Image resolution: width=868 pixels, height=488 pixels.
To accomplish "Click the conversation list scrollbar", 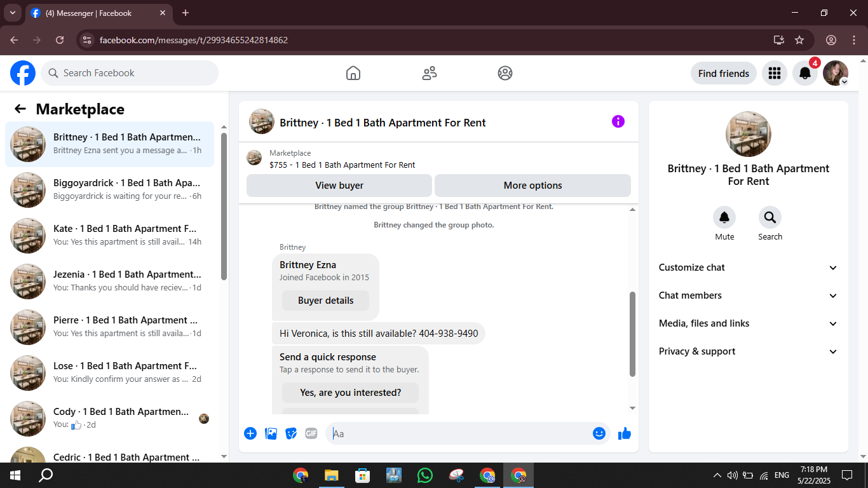I will (x=224, y=207).
